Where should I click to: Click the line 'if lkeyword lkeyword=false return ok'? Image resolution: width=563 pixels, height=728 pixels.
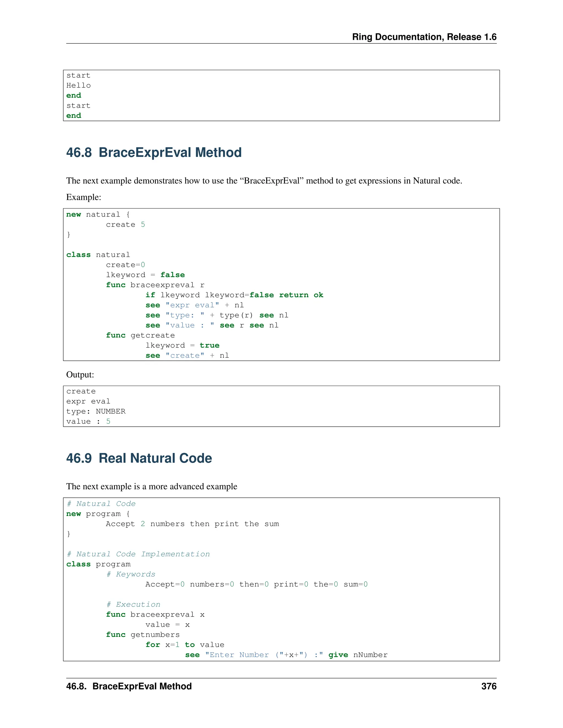(x=234, y=295)
